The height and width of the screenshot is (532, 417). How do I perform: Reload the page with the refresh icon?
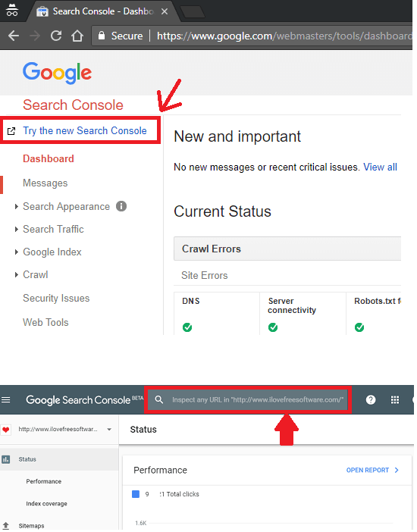pos(56,36)
